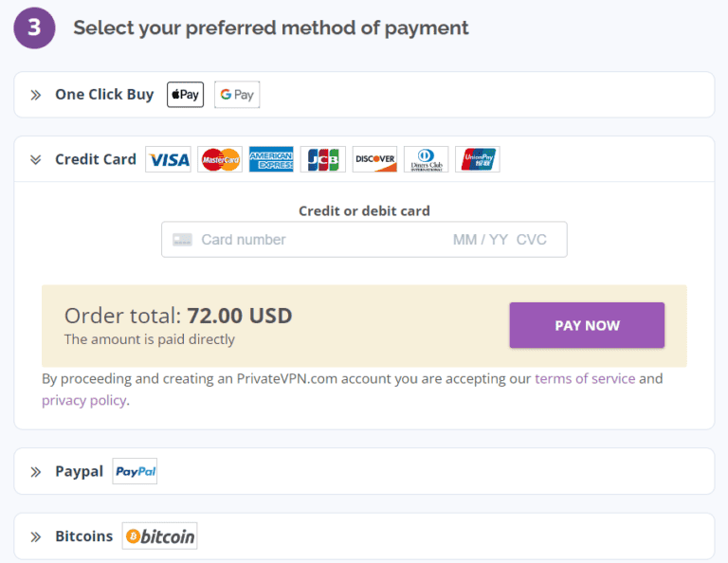Open the privacy policy link

pos(83,400)
